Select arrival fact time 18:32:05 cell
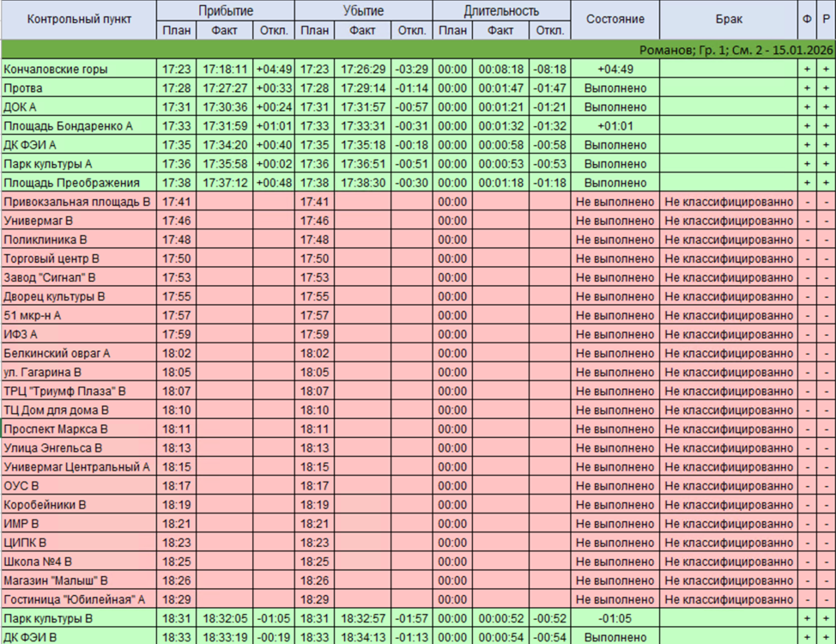This screenshot has width=836, height=644. (x=225, y=618)
